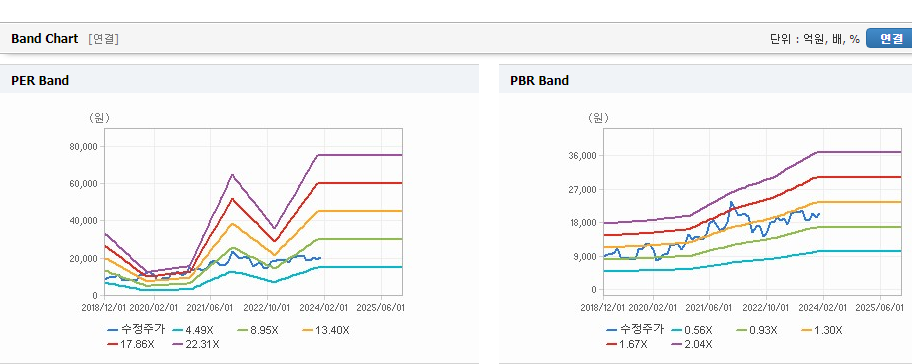
Task: Click 2020/02/01 date label under PBR chart
Action: (x=654, y=308)
